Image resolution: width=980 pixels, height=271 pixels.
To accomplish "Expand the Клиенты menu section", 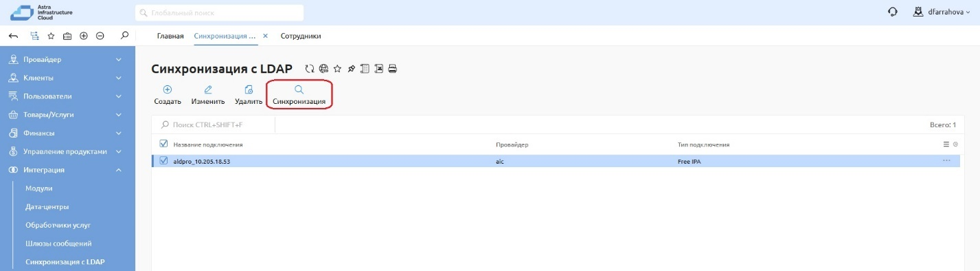I will tap(67, 78).
